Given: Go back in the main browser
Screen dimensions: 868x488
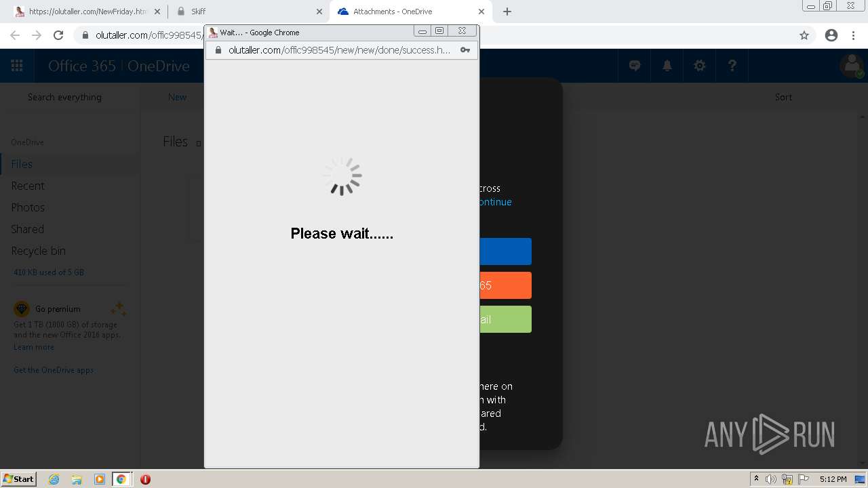Looking at the screenshot, I should click(x=15, y=35).
